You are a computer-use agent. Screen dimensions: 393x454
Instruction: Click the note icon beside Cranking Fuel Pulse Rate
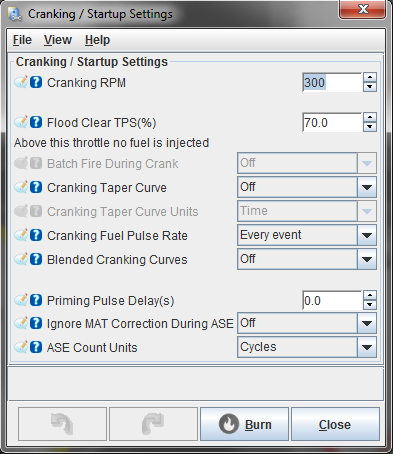(21, 235)
